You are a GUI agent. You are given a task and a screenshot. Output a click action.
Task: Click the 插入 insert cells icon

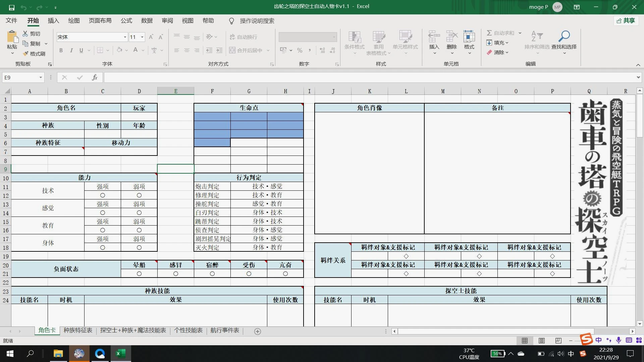point(434,37)
